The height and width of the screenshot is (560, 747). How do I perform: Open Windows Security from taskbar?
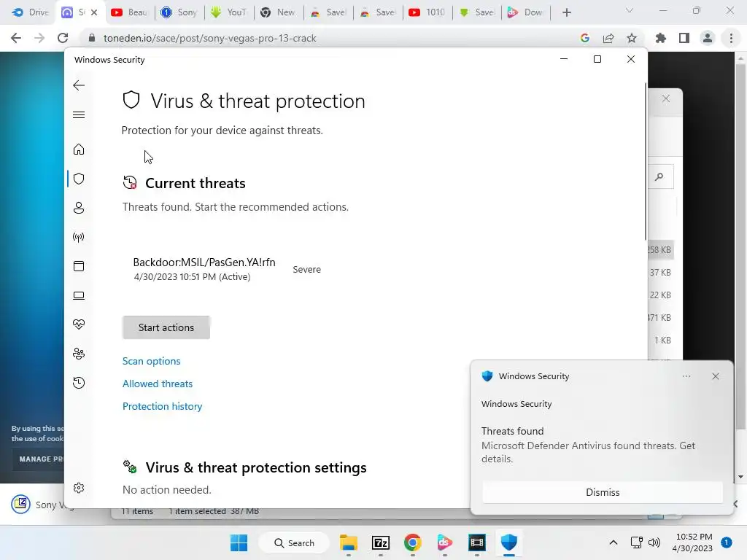pyautogui.click(x=508, y=542)
